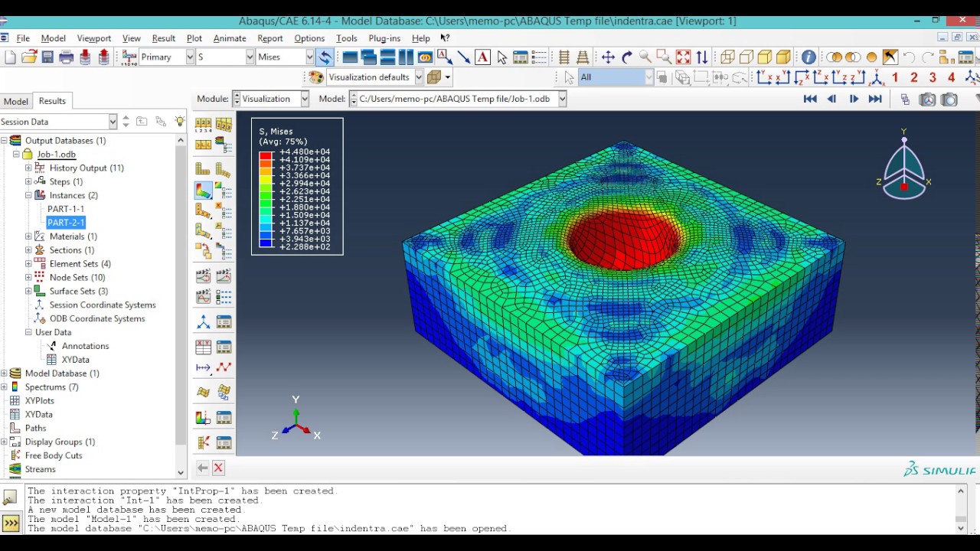The image size is (980, 551).
Task: Click the Create XY Data icon
Action: click(x=203, y=347)
